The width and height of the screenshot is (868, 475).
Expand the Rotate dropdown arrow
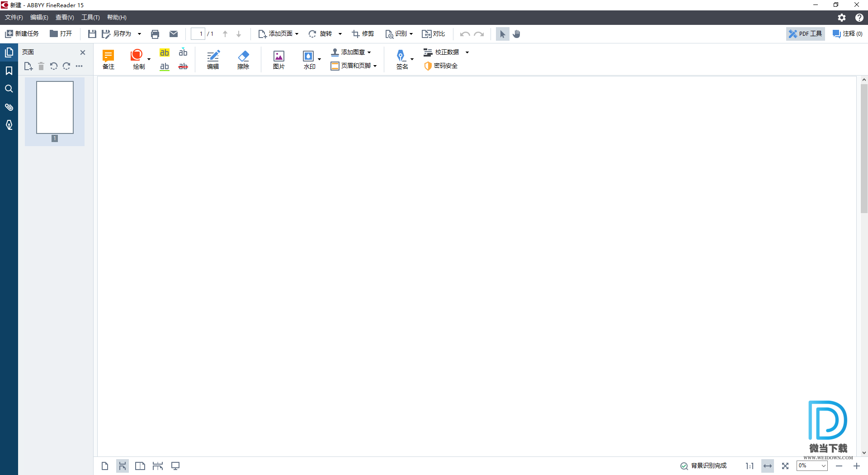coord(340,34)
